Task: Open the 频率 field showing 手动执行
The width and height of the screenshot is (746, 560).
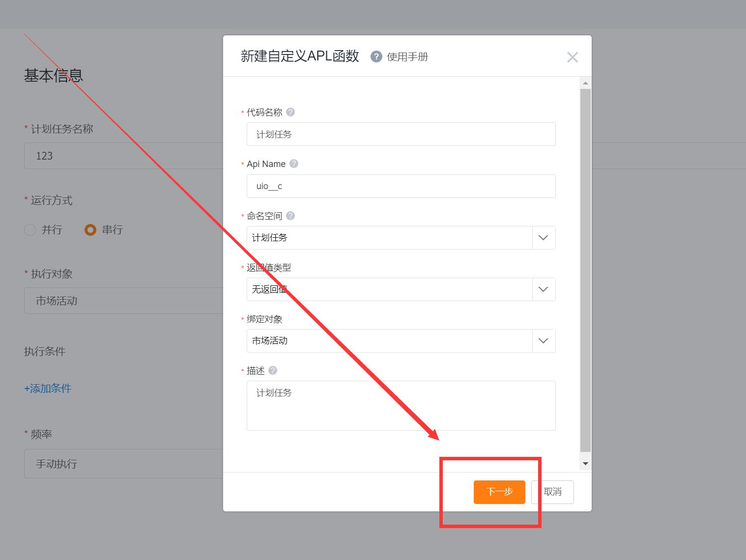Action: pyautogui.click(x=123, y=464)
